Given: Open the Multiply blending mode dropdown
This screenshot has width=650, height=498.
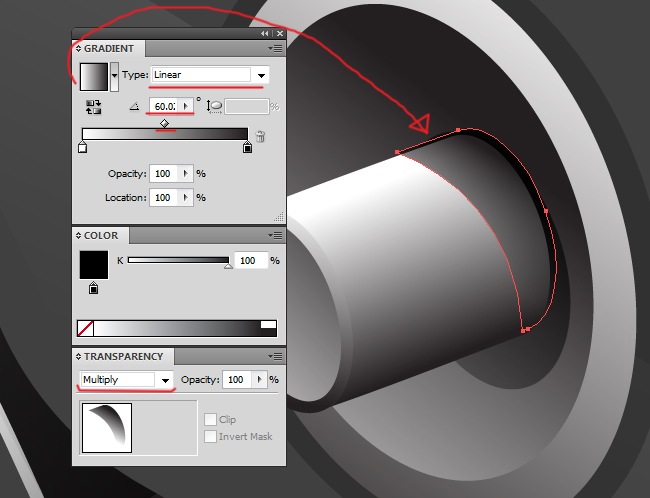Looking at the screenshot, I should coord(165,380).
